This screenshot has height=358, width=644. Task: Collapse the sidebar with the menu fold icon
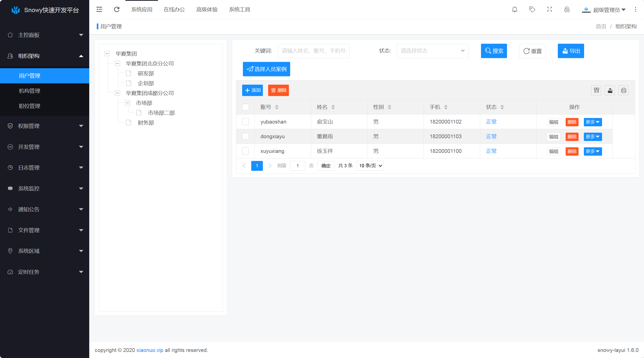click(x=99, y=10)
